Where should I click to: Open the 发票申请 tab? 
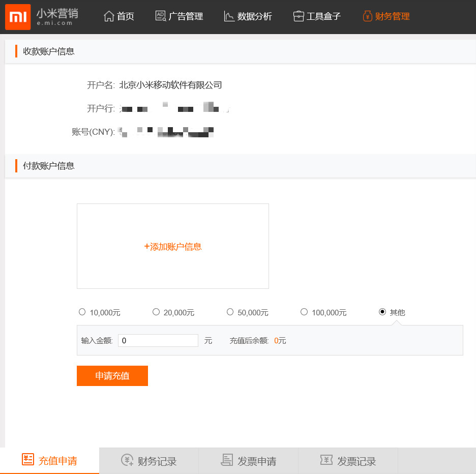pyautogui.click(x=248, y=461)
